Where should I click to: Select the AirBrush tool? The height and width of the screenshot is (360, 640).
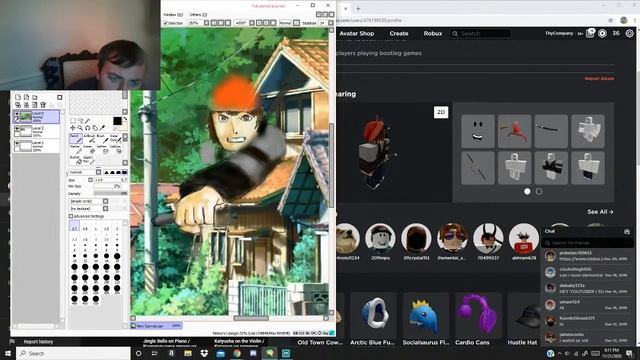90,139
